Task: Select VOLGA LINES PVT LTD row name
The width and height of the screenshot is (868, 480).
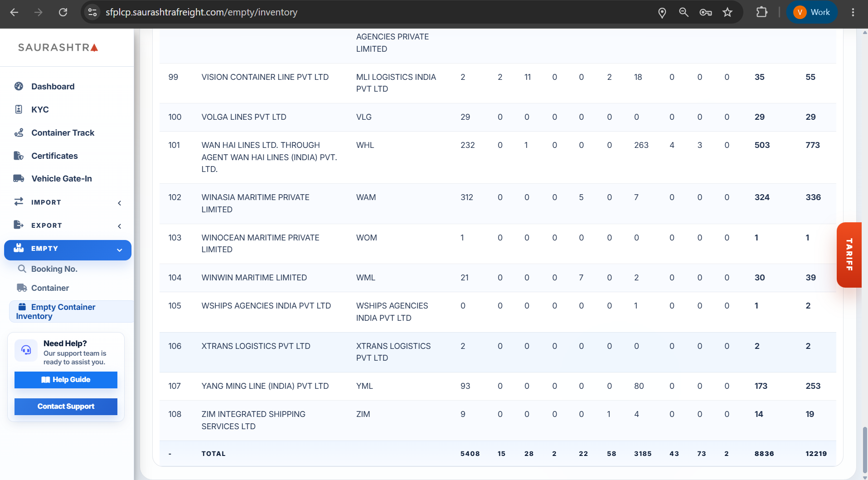Action: [x=244, y=117]
